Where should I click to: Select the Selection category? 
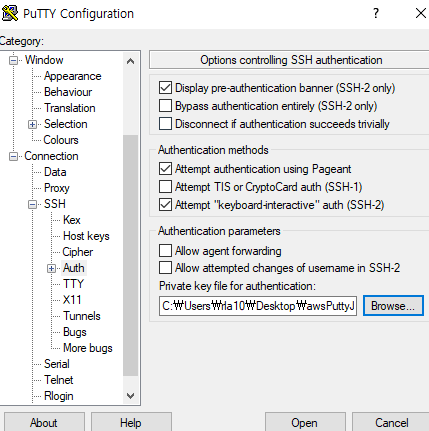coord(66,124)
